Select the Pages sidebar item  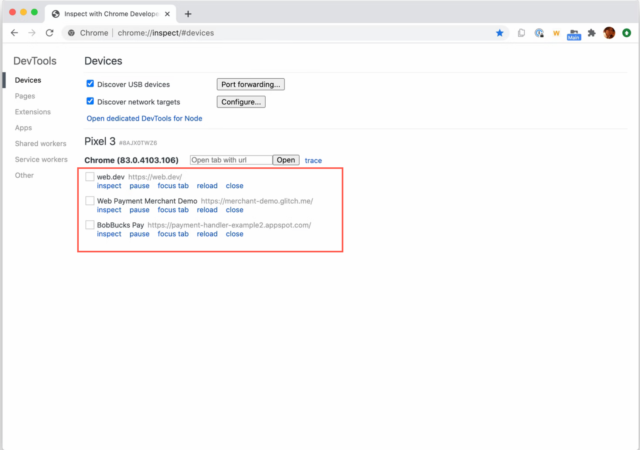25,95
